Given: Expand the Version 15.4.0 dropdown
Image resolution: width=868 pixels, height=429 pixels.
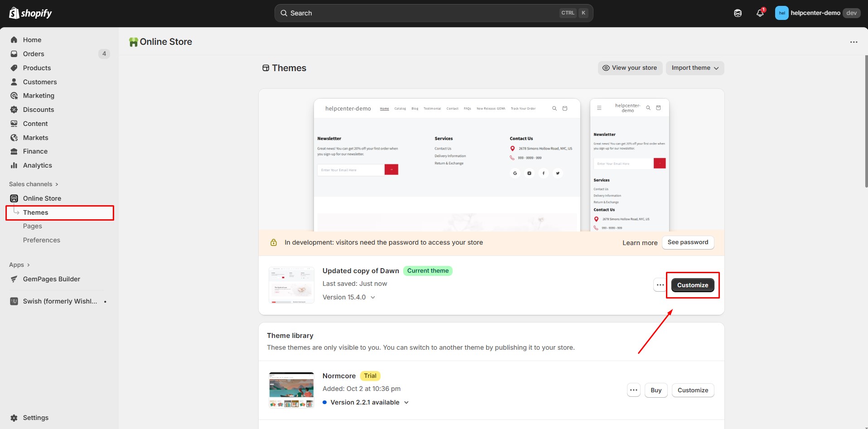Looking at the screenshot, I should [349, 297].
